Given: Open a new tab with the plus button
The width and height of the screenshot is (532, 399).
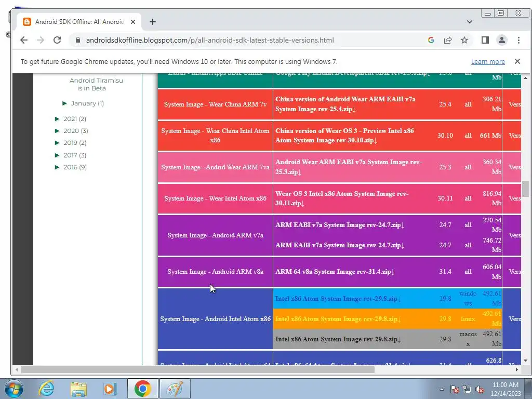Looking at the screenshot, I should tap(153, 22).
